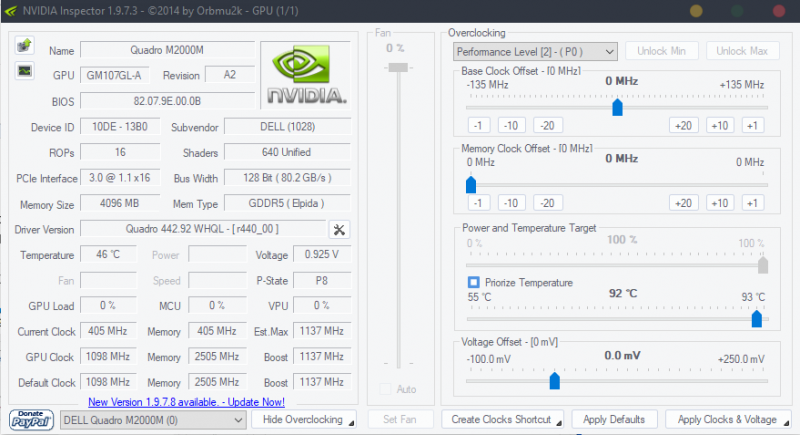Expand the Create Clocks Shortcut menu arrow
800x435 pixels.
[559, 423]
